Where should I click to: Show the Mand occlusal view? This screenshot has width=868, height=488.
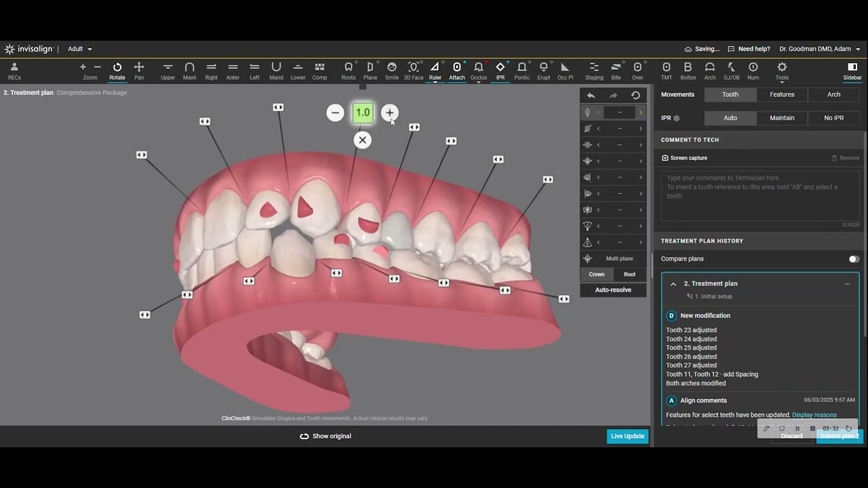point(276,70)
